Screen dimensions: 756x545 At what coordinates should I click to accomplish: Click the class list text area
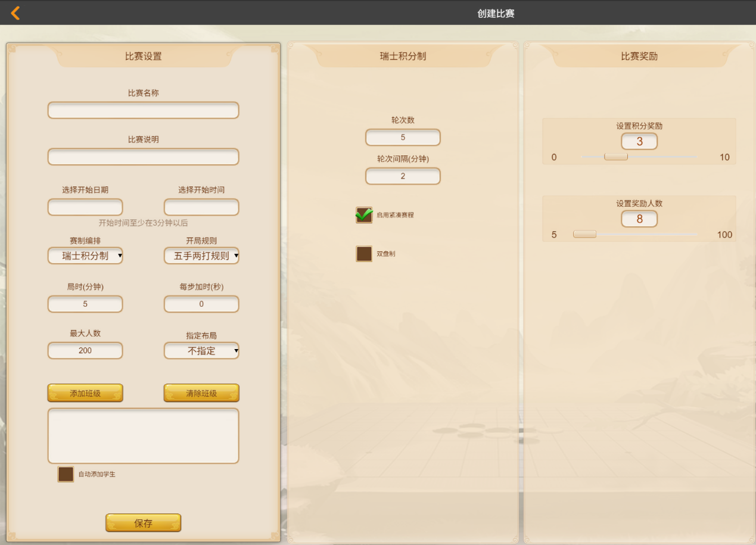(x=143, y=435)
